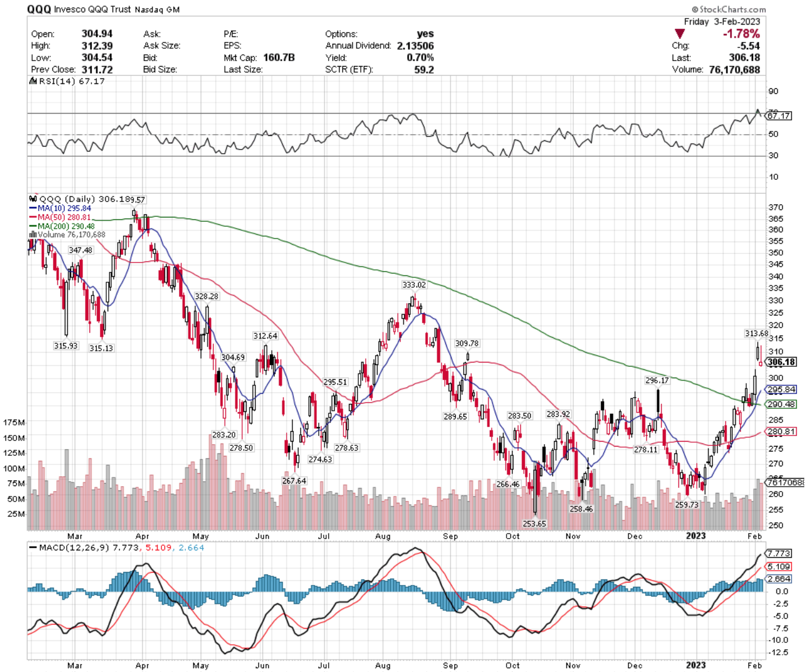
Task: Click the 280.81 red axis tag
Action: pyautogui.click(x=781, y=431)
